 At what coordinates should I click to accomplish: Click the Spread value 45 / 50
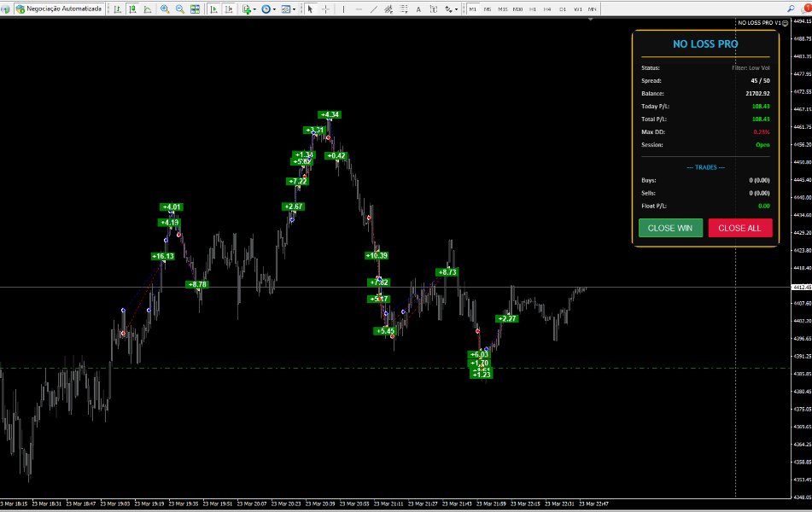[760, 81]
